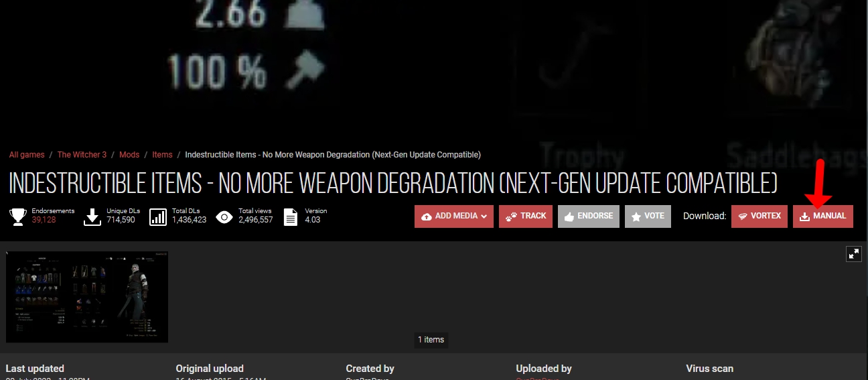This screenshot has width=868, height=380.
Task: Open the inventory screenshot thumbnail
Action: (x=87, y=297)
